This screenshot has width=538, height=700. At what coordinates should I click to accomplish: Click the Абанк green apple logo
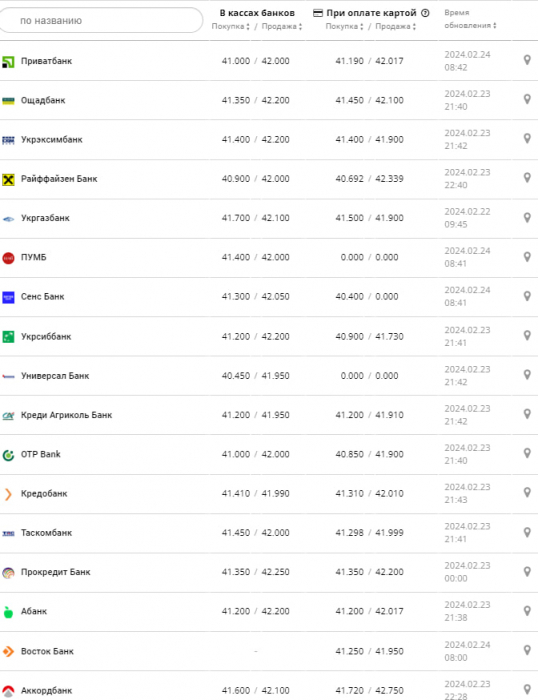8,612
